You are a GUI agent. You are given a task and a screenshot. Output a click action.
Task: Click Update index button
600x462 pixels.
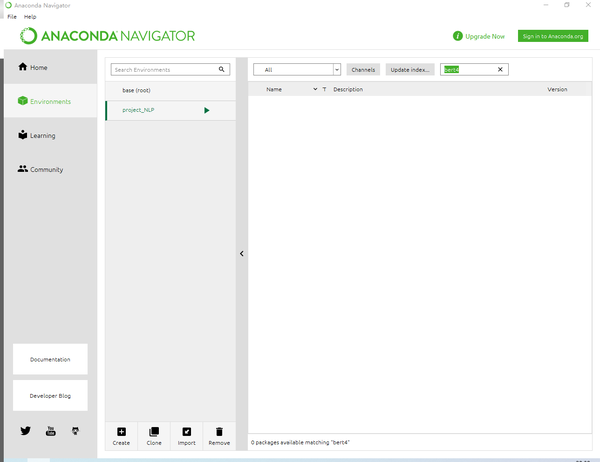410,69
